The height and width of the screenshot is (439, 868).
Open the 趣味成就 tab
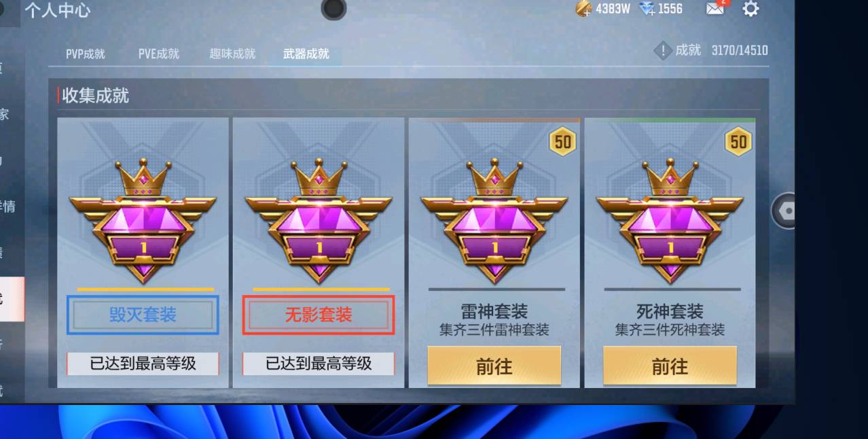(232, 54)
